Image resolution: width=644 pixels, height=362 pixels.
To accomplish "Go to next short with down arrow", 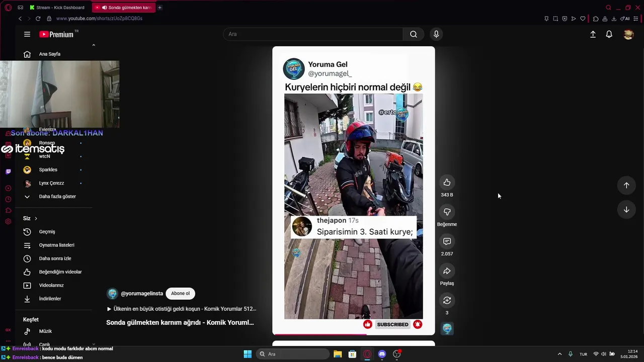I will [x=626, y=210].
